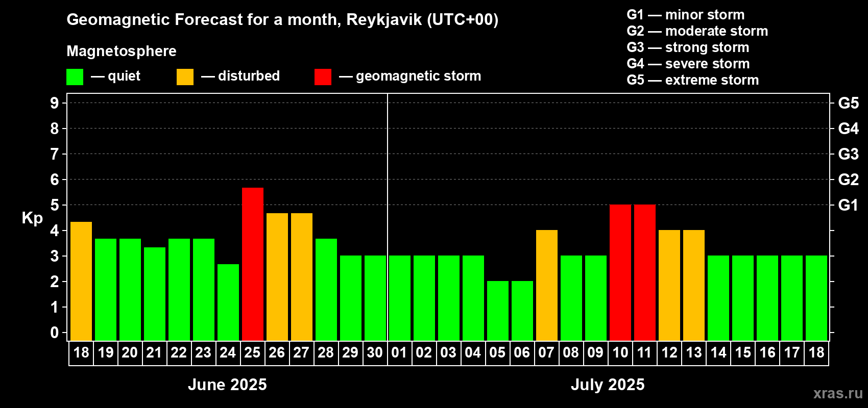
Task: Select the green bar for July 06
Action: 522,311
